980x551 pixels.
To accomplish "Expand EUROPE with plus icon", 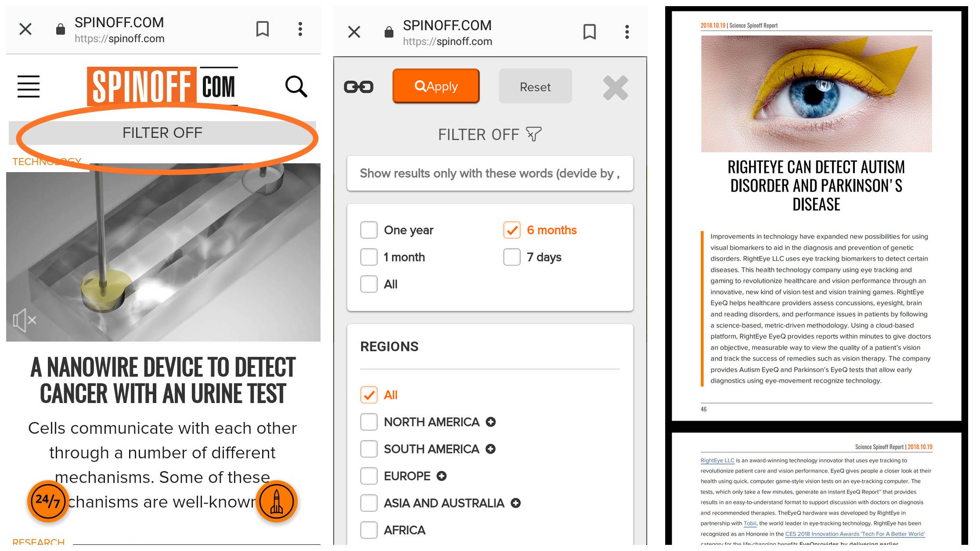I will click(442, 476).
